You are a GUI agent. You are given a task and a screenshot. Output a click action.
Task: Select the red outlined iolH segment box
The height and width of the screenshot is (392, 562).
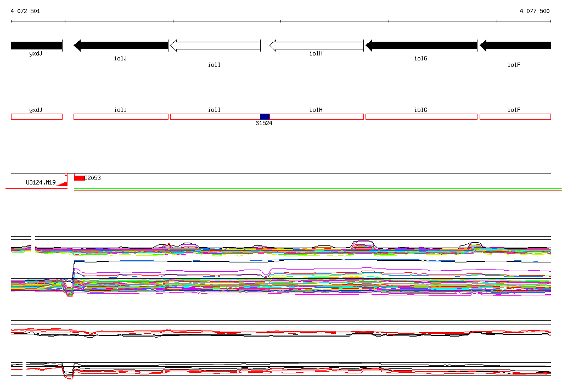coord(317,116)
